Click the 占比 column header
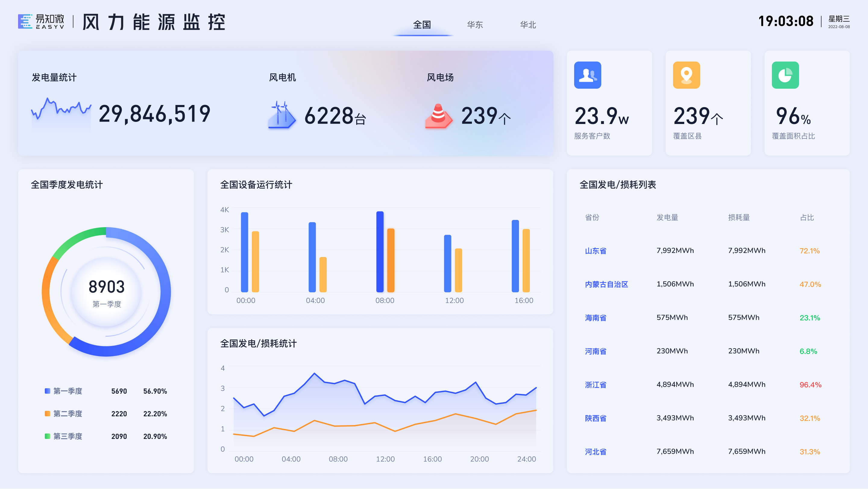868x489 pixels. pyautogui.click(x=807, y=218)
